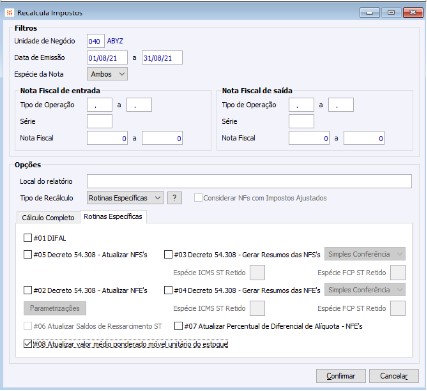Switch to the Cálculo Completo tab
The height and width of the screenshot is (391, 427).
click(x=48, y=217)
